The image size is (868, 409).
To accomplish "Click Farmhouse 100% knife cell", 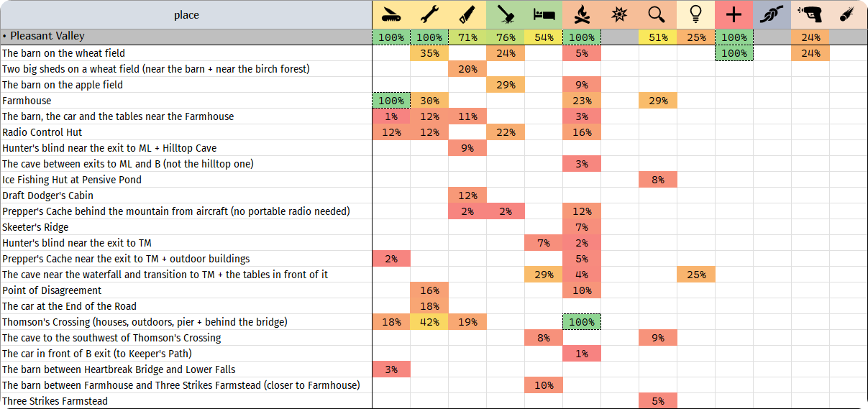I will (391, 101).
